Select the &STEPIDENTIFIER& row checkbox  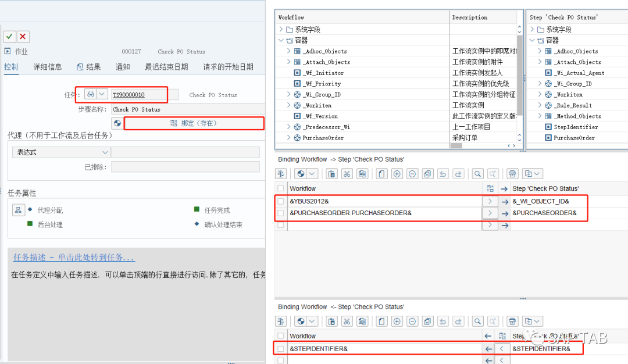281,349
